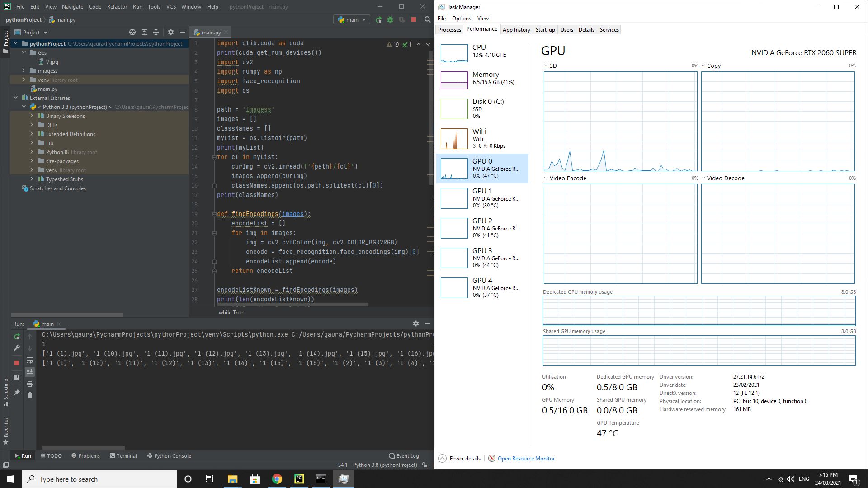The image size is (868, 488).
Task: Collapse all nodes in the Project panel
Action: click(x=156, y=32)
